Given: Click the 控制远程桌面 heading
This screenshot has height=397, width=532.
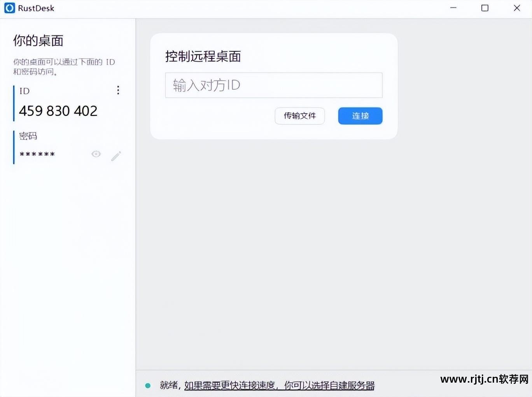Looking at the screenshot, I should point(203,57).
